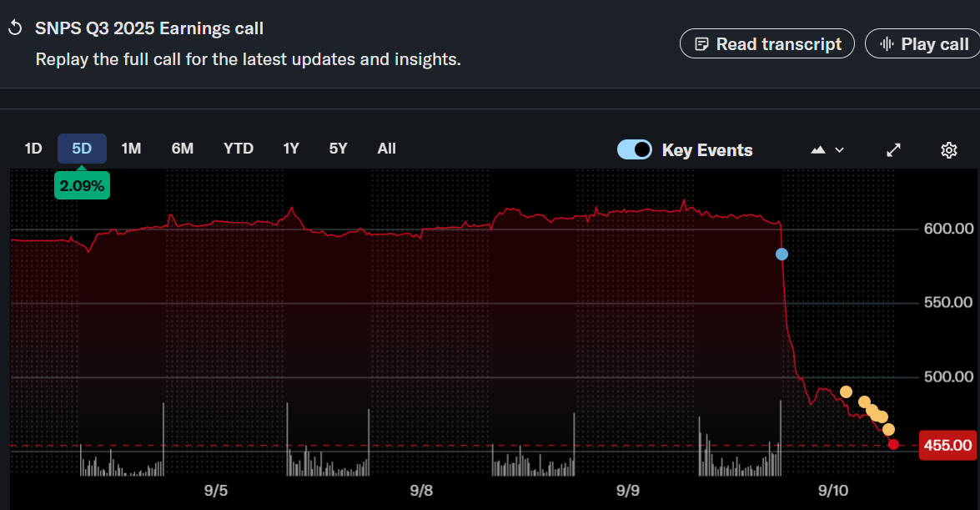Play the earnings call audio

[x=924, y=43]
